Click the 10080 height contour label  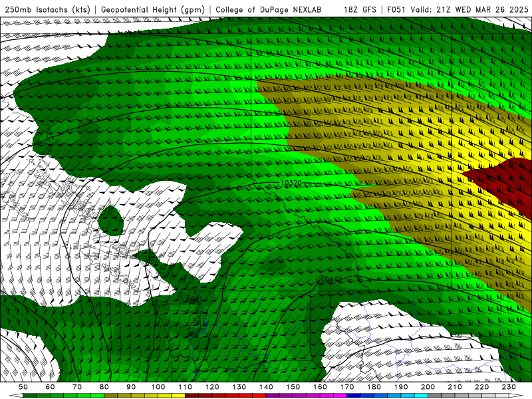click(x=130, y=34)
